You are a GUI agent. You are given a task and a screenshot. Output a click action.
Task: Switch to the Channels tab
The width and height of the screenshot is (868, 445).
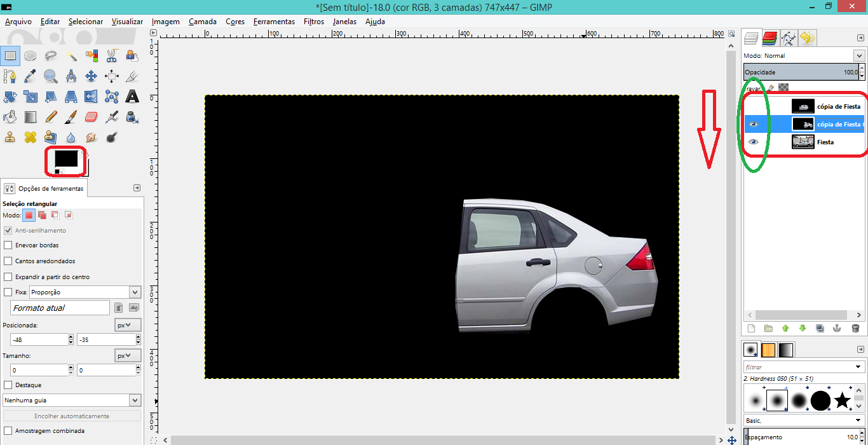click(x=770, y=38)
